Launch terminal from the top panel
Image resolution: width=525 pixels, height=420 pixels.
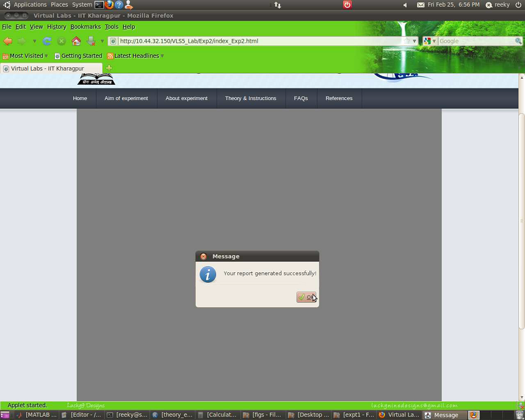tap(99, 5)
